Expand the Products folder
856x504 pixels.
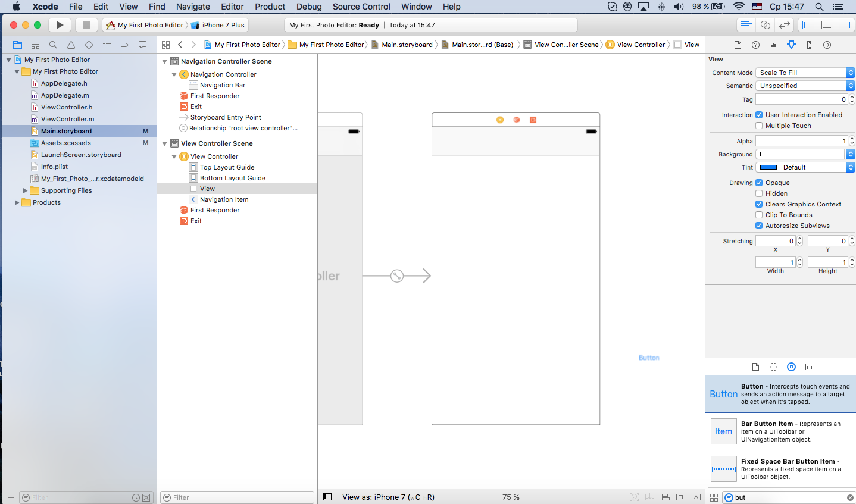click(17, 202)
